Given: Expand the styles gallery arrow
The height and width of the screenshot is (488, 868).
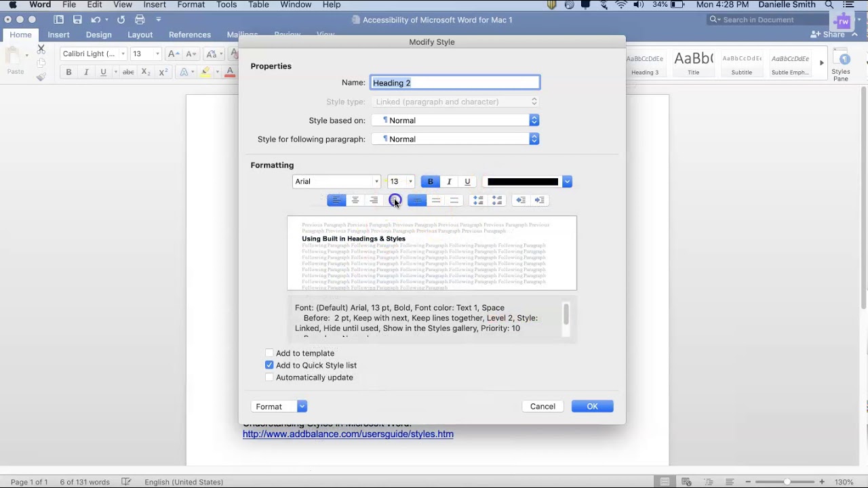Looking at the screenshot, I should pos(821,63).
